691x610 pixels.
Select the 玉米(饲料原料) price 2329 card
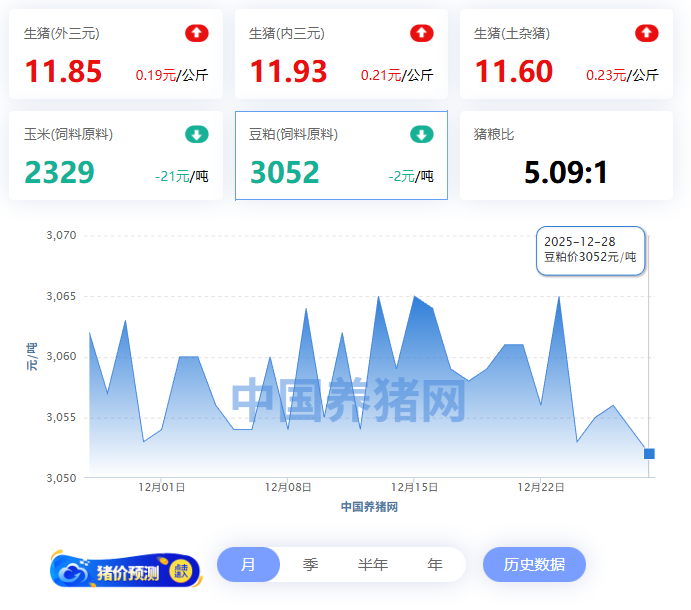click(x=115, y=155)
